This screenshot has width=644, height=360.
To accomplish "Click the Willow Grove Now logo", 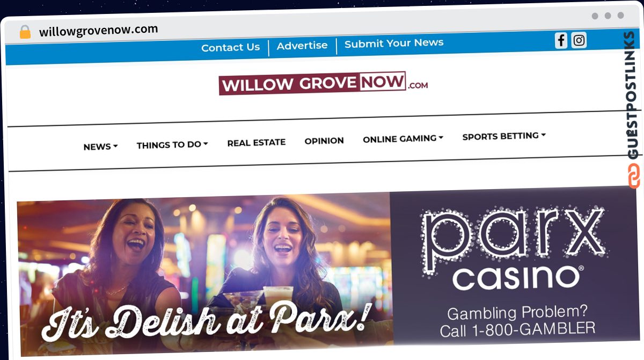I will tap(323, 84).
